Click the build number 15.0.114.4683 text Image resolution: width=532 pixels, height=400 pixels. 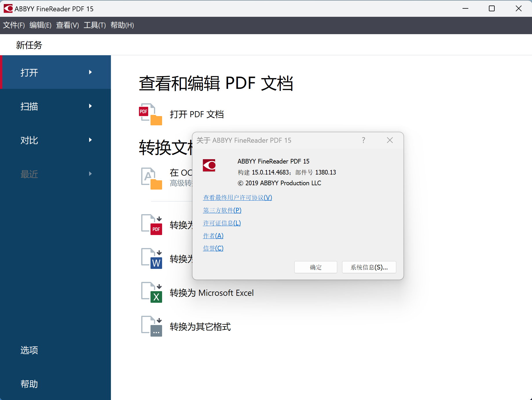pyautogui.click(x=270, y=173)
